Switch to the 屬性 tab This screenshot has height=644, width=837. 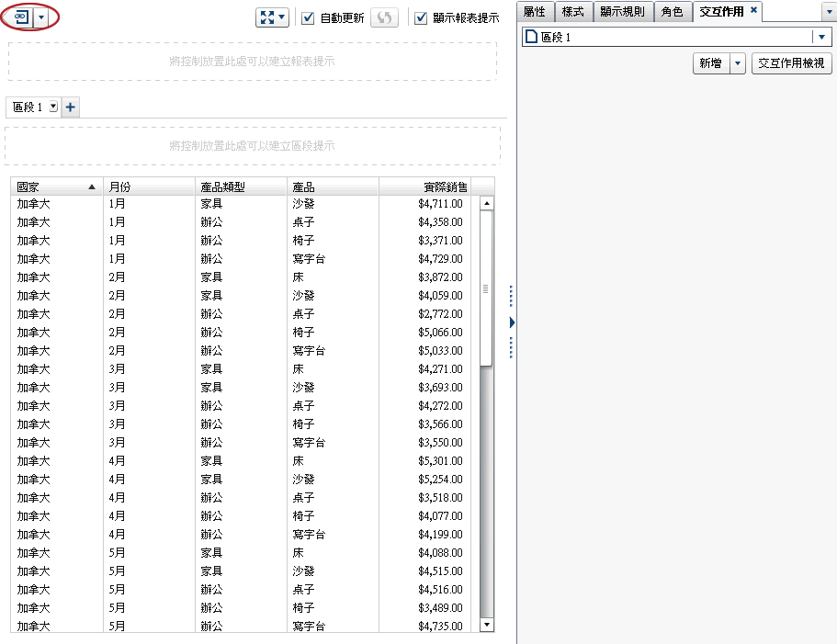(535, 12)
